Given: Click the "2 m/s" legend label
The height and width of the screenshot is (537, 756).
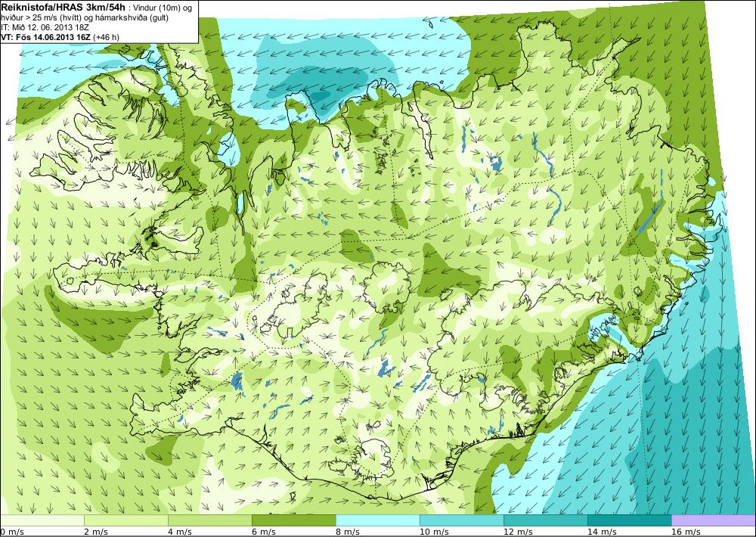Looking at the screenshot, I should tap(95, 532).
